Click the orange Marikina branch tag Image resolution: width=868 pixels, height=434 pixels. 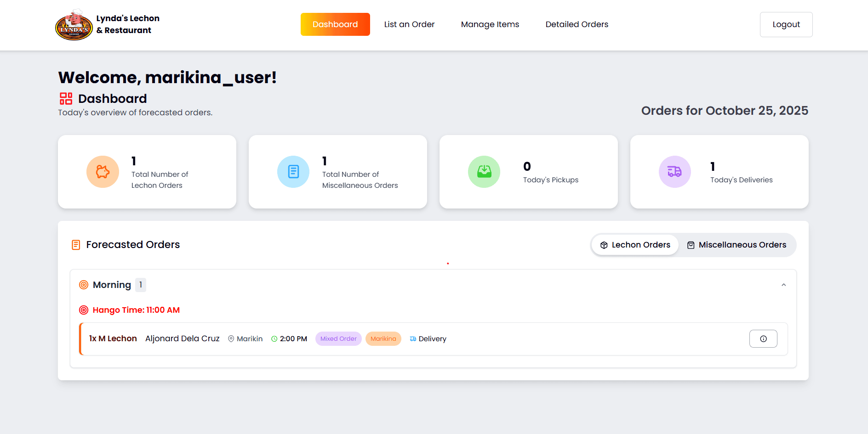tap(383, 339)
